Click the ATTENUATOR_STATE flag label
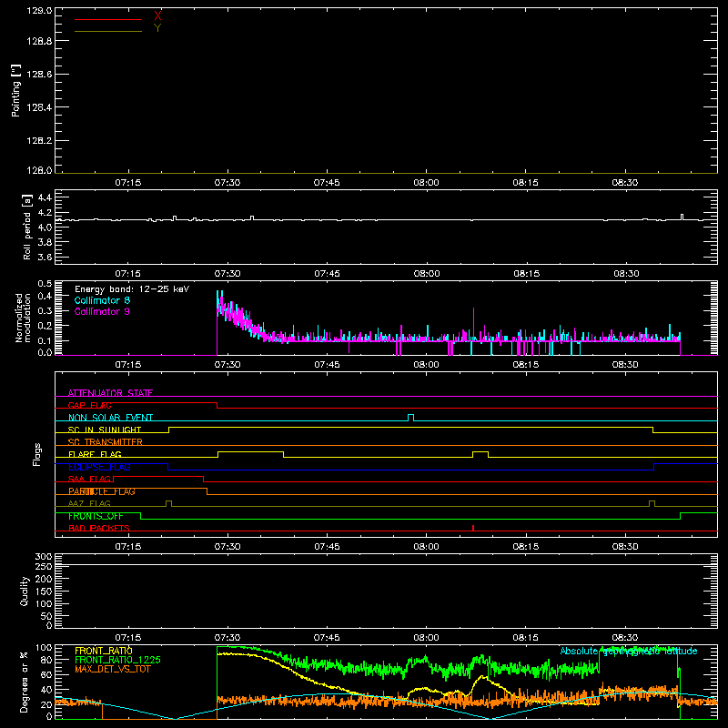 coord(110,393)
